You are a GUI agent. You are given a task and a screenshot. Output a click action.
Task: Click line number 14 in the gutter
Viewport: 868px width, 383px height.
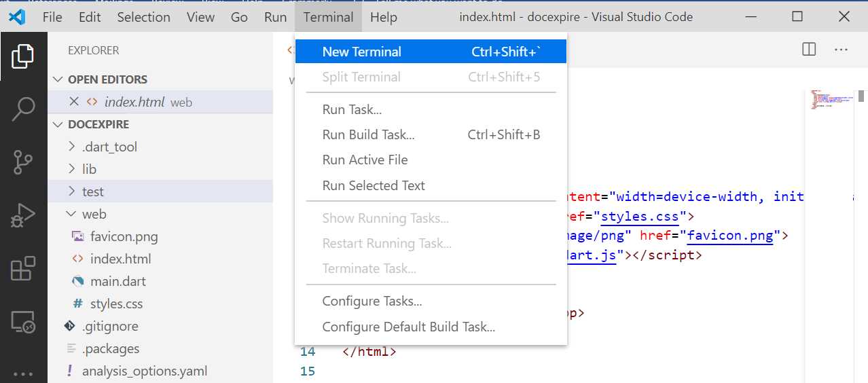coord(308,352)
